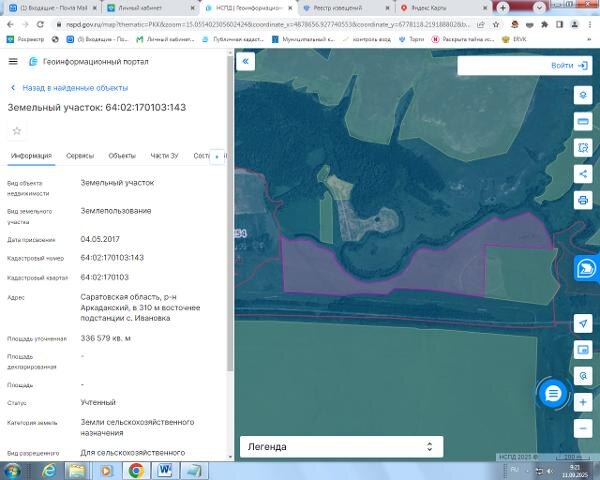Share this page from the address bar

481,24
